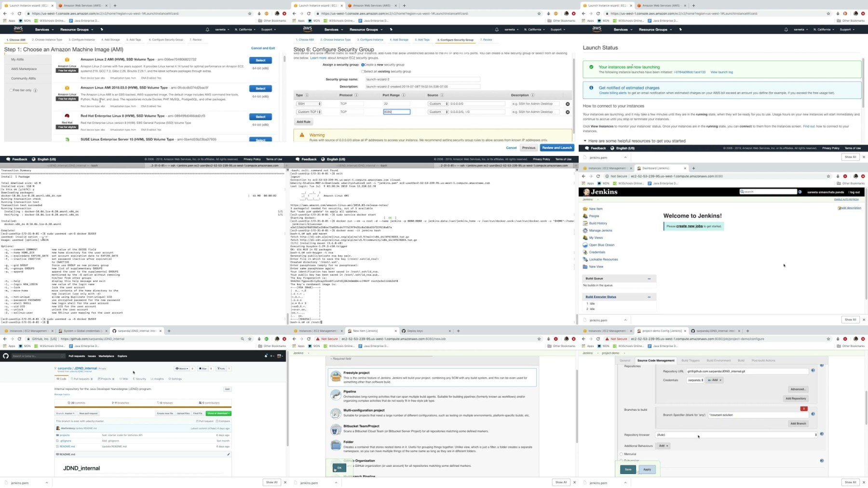Open help icon beside Repository browser dropdown

pos(822,434)
